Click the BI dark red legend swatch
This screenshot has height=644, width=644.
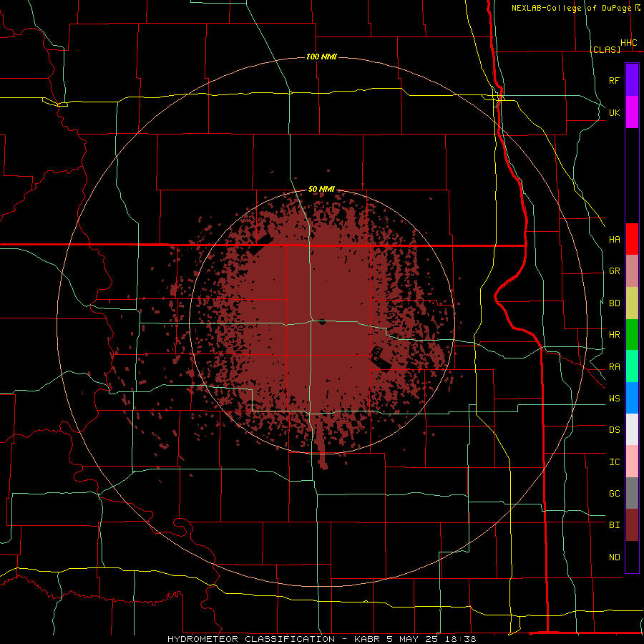[x=632, y=525]
